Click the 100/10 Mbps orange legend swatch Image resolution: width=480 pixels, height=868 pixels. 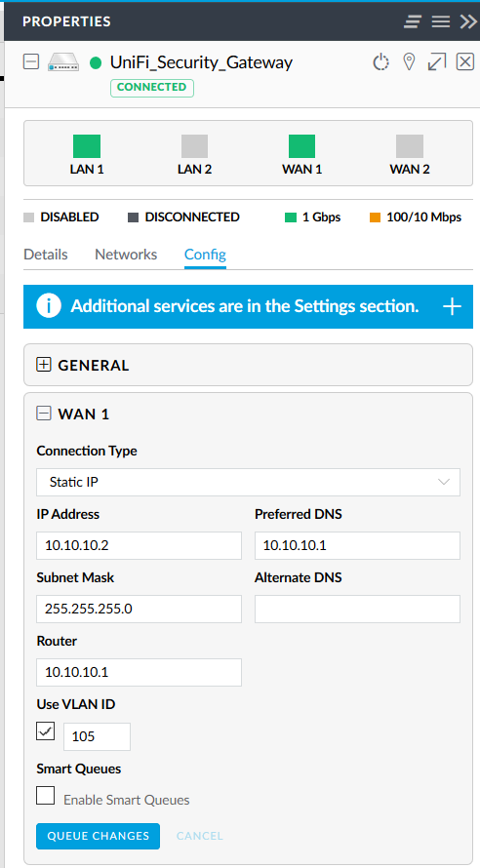[376, 217]
